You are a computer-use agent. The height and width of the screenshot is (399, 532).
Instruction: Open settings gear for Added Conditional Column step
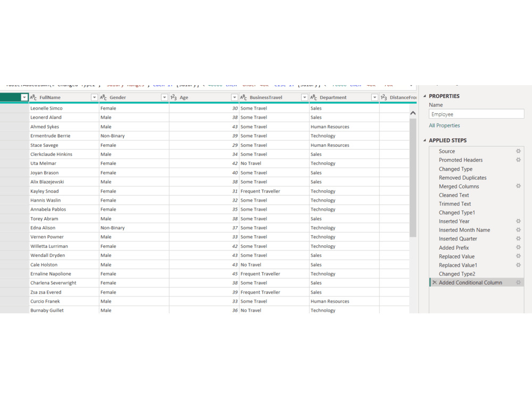click(518, 282)
